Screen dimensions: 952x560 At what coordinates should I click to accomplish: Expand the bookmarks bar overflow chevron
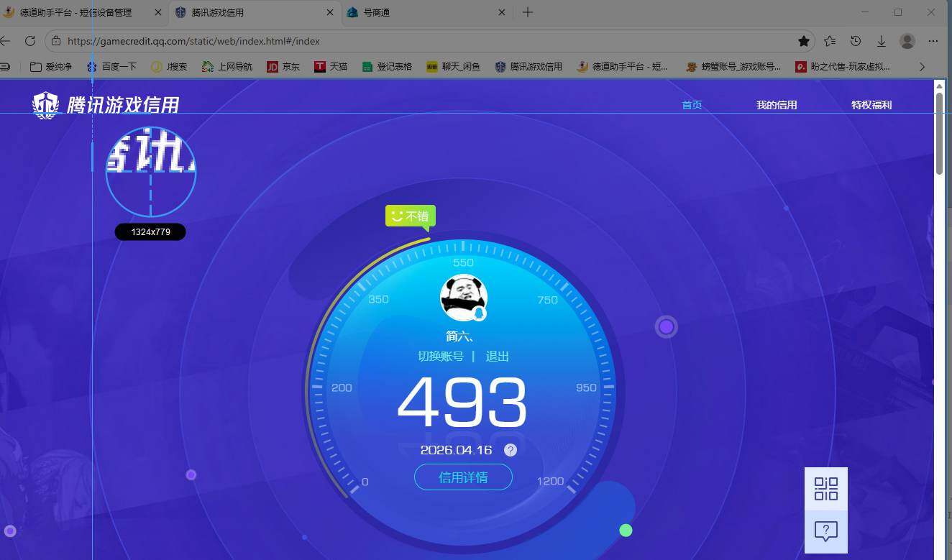[x=923, y=66]
